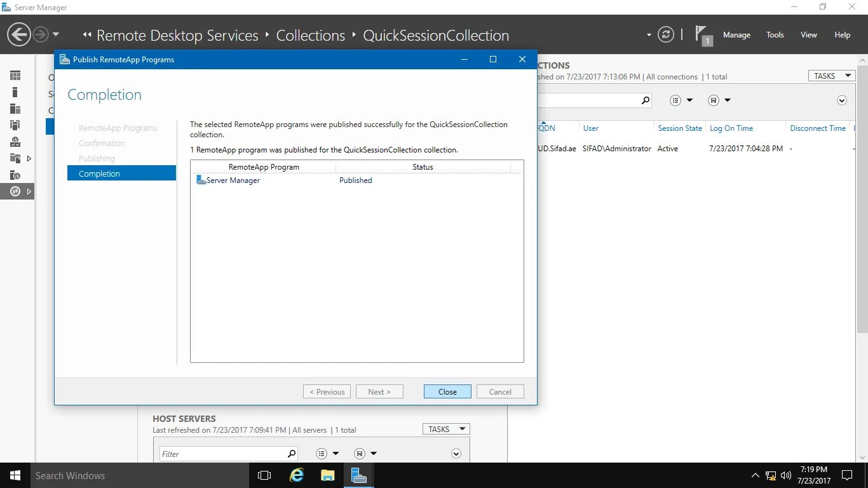
Task: Open the Connections TASKS dropdown
Action: click(x=832, y=76)
